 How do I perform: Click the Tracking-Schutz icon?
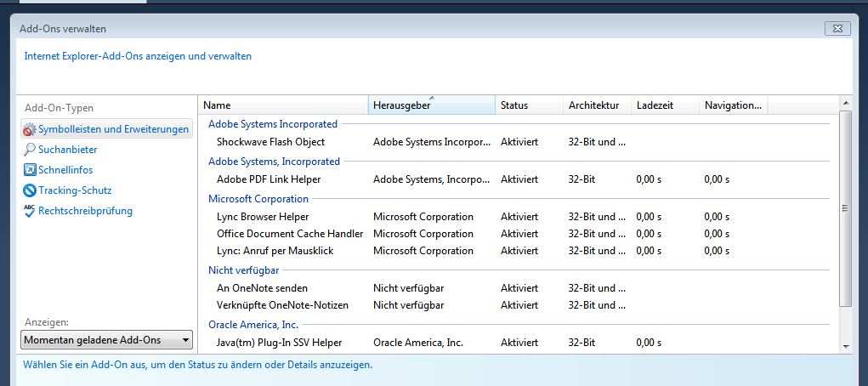pyautogui.click(x=30, y=190)
